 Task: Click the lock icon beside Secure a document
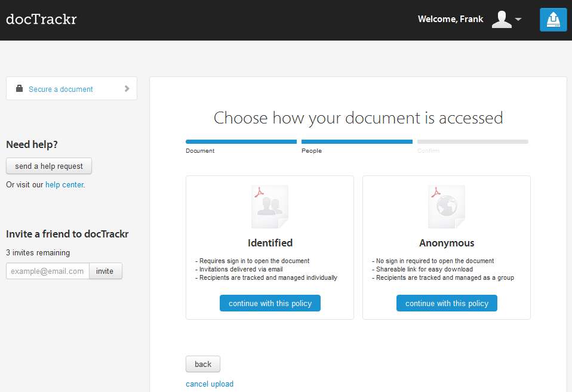[x=19, y=89]
